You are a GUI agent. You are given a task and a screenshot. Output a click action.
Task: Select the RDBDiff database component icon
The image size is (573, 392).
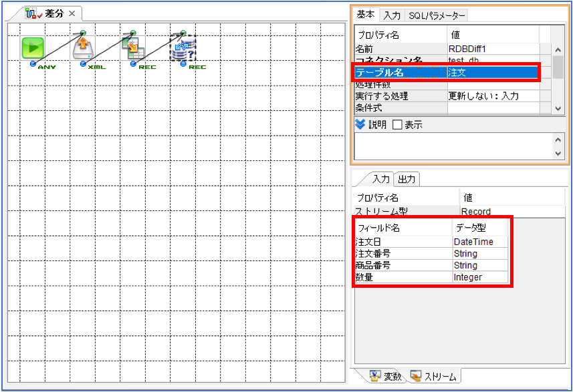point(183,48)
